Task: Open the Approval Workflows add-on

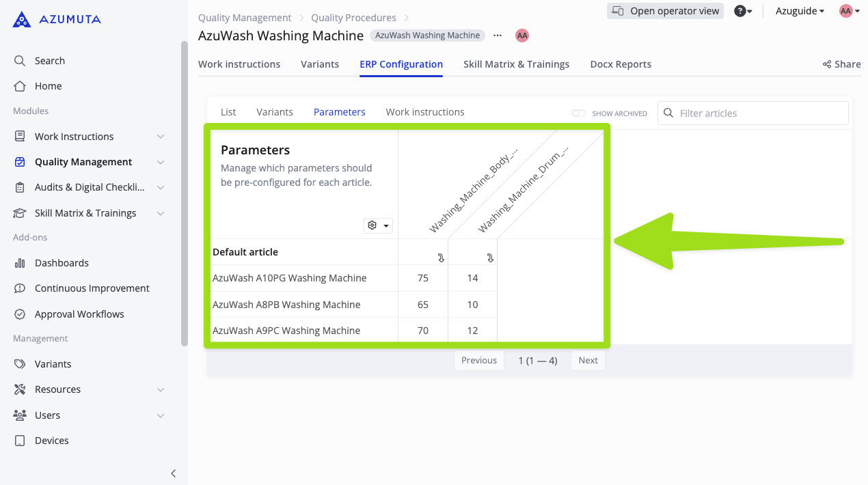Action: 20,314
